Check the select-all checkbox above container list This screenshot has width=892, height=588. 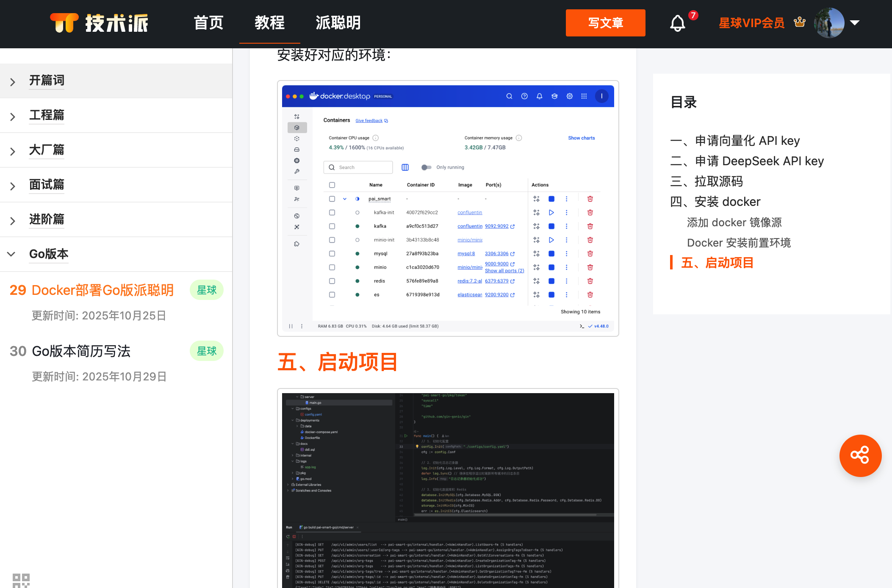pos(332,185)
